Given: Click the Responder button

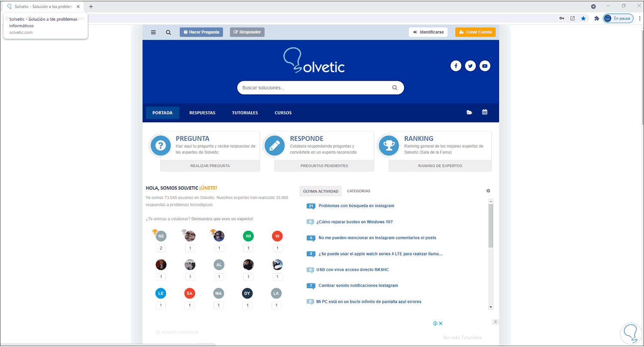Looking at the screenshot, I should click(x=247, y=32).
